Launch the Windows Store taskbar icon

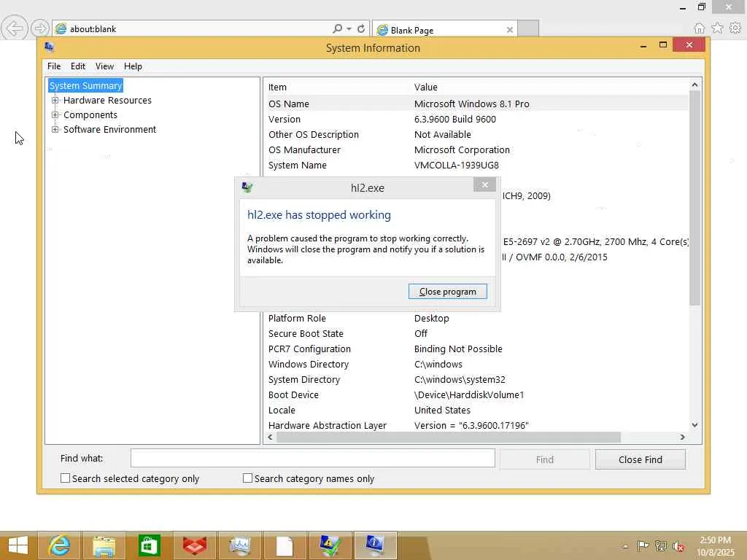pos(149,545)
